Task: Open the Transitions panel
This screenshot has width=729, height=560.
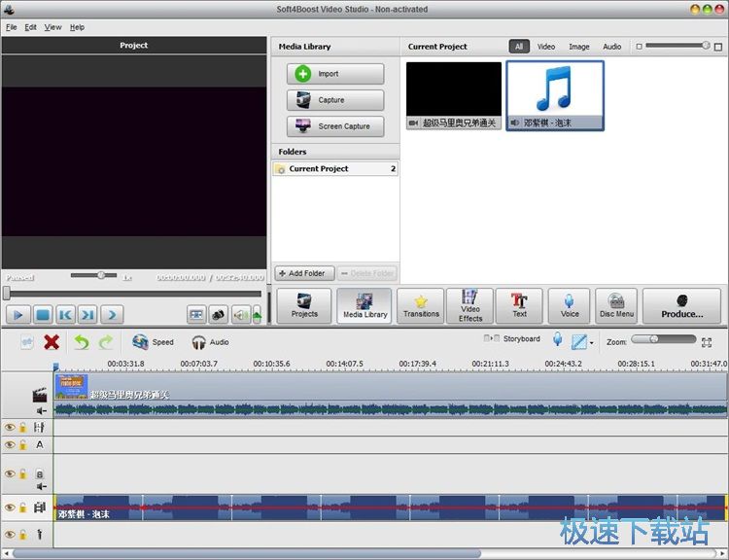Action: [421, 305]
